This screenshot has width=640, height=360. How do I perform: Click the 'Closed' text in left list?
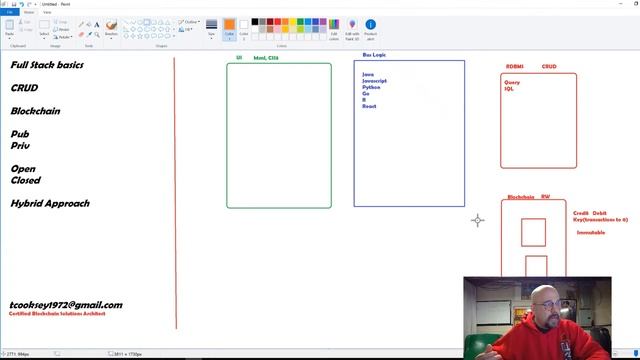click(x=25, y=180)
